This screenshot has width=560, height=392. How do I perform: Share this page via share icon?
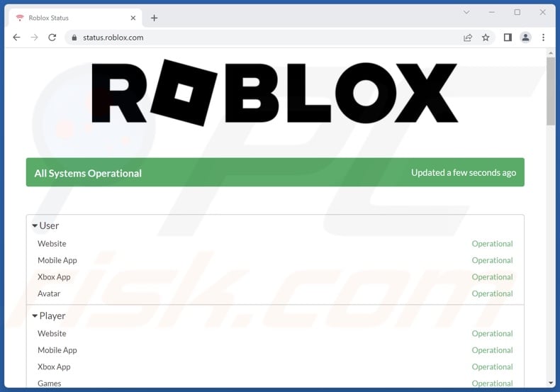468,38
